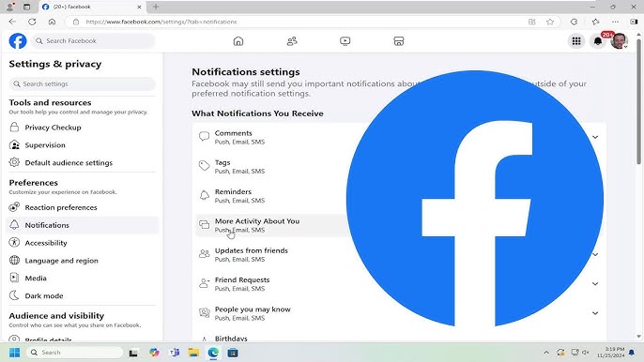Open Language and region settings
The height and width of the screenshot is (362, 644).
[x=83, y=260]
